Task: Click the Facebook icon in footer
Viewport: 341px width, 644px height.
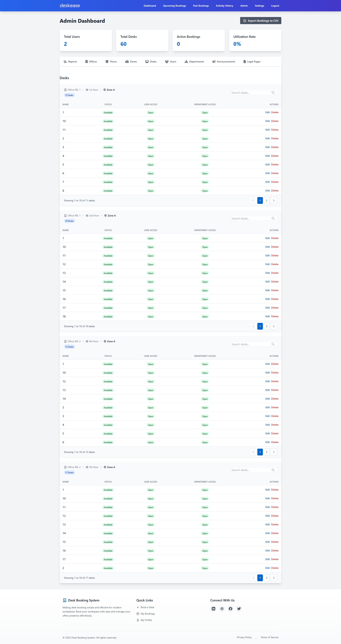Action: 230,609
